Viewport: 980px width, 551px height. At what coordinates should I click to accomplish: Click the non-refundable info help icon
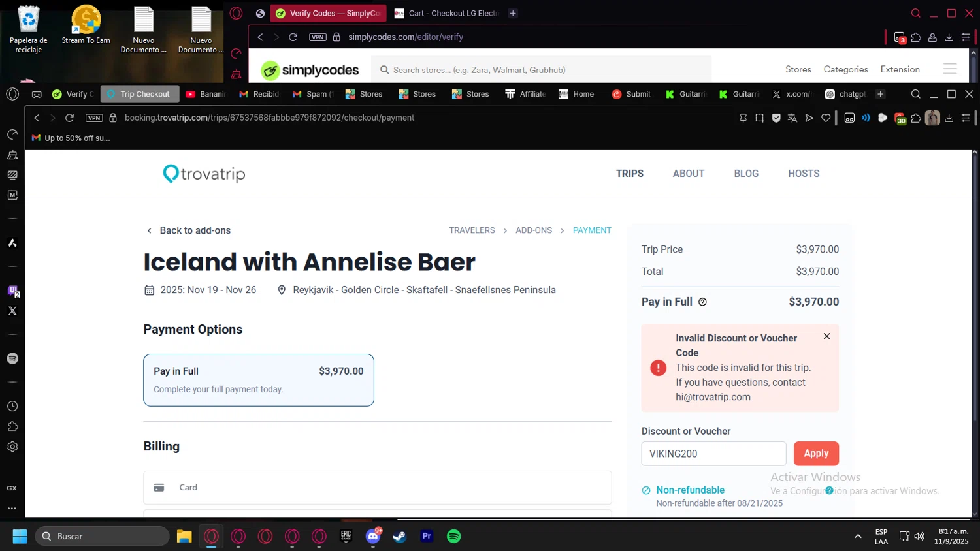(x=829, y=490)
